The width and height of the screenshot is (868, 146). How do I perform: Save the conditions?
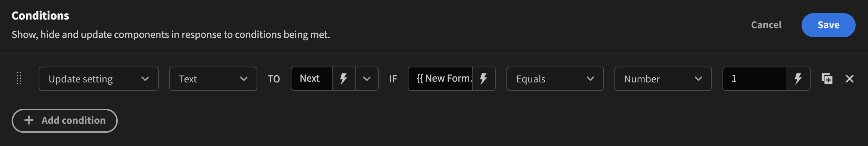tap(828, 25)
